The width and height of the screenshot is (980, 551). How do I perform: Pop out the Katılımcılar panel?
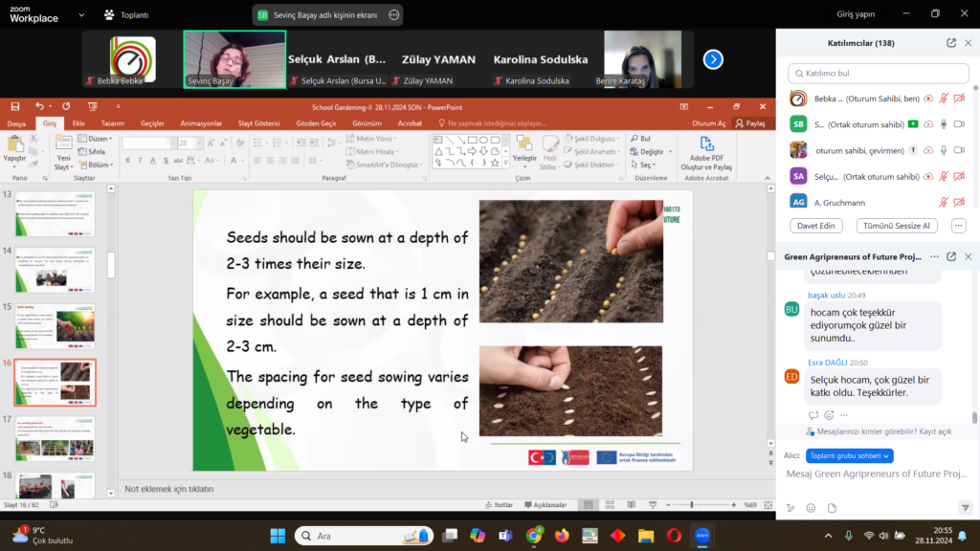pos(951,43)
